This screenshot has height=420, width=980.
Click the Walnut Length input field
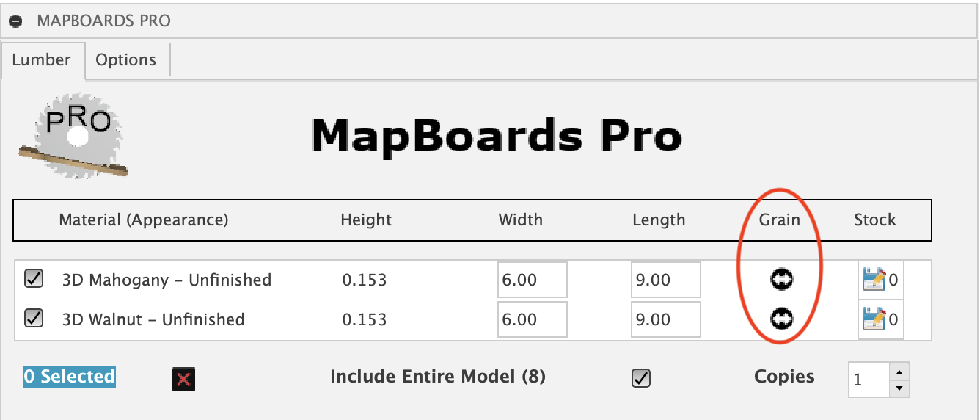click(x=665, y=319)
